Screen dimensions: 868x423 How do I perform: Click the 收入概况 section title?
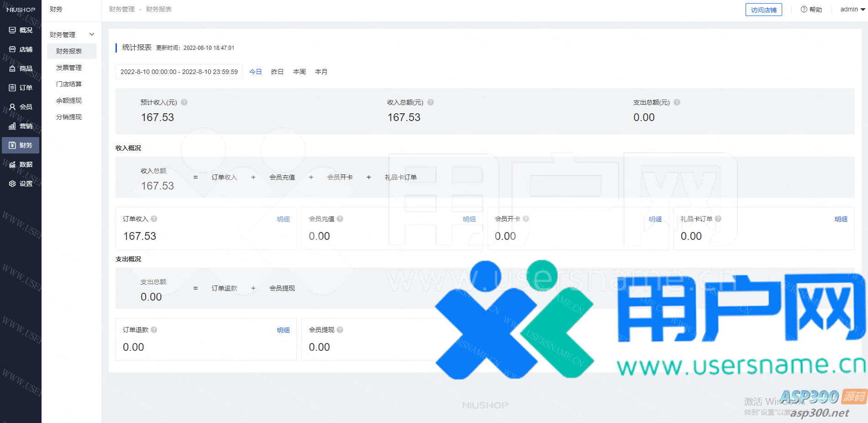[x=128, y=148]
